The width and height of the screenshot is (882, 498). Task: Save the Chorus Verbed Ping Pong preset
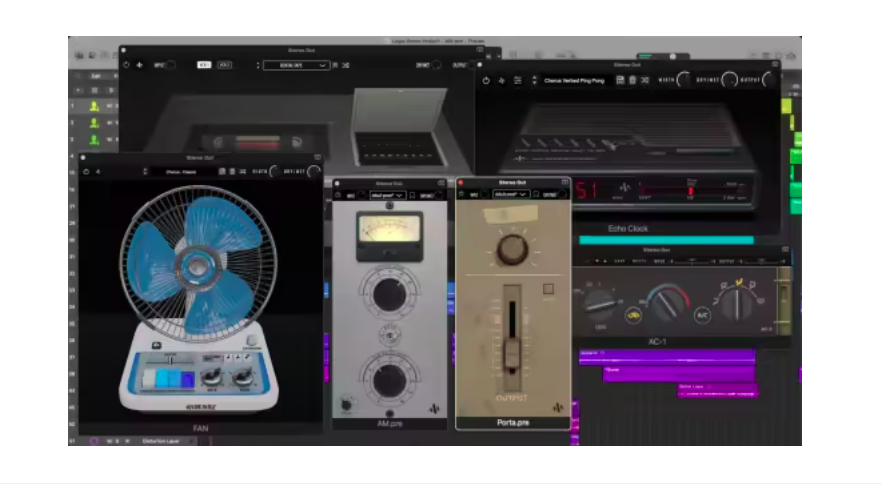[x=620, y=80]
